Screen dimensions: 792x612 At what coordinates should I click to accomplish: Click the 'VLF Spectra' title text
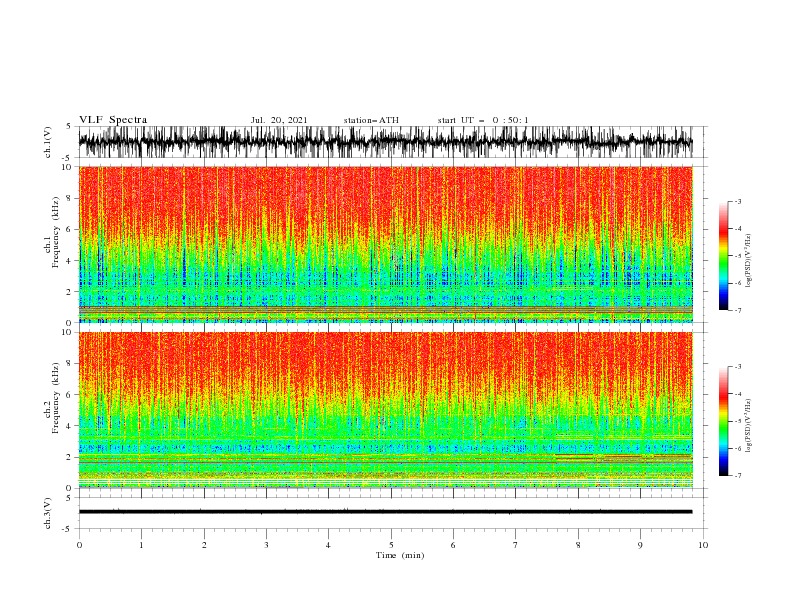click(x=113, y=120)
